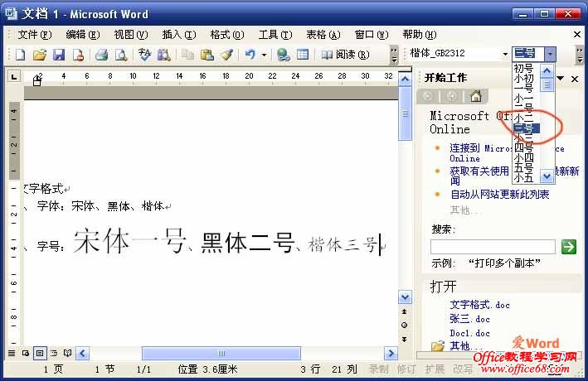
Task: Open the 工具(T) menu
Action: click(275, 35)
